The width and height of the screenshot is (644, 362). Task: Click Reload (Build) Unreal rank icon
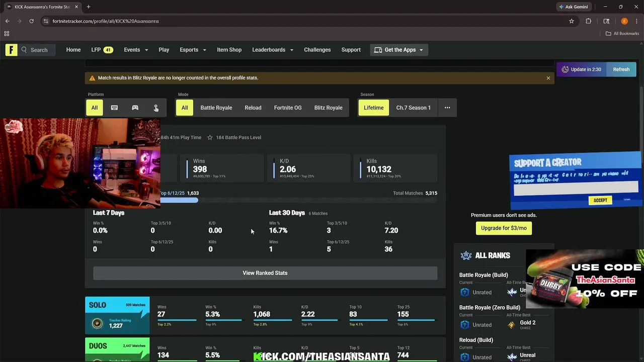[x=512, y=357]
